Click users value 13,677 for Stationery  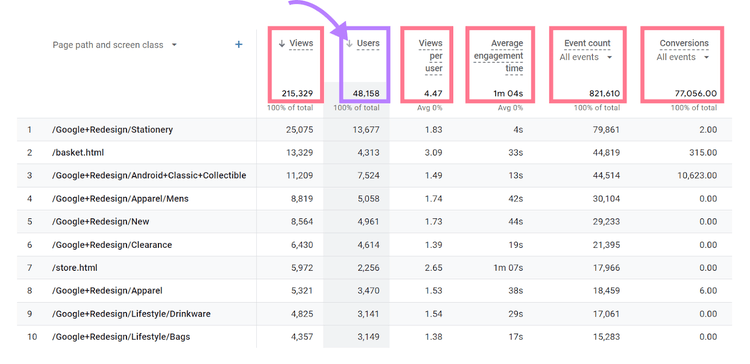coord(366,130)
